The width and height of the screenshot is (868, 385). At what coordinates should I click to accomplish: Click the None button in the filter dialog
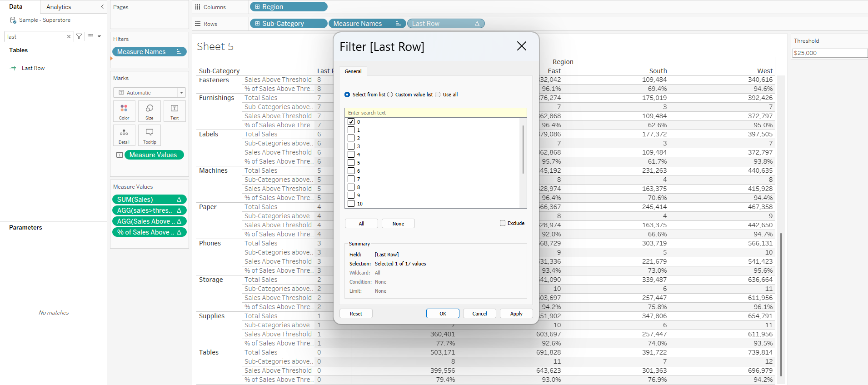pos(398,224)
